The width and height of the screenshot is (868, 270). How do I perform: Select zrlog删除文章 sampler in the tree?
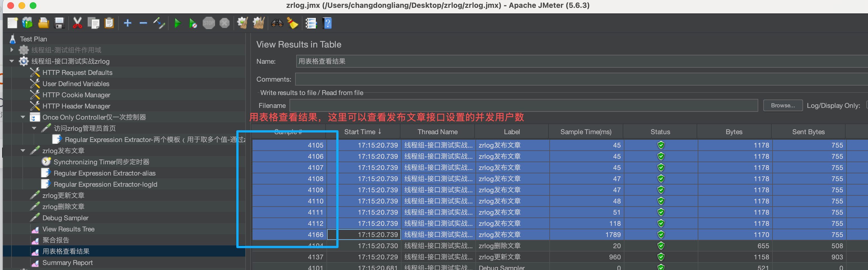(x=63, y=207)
